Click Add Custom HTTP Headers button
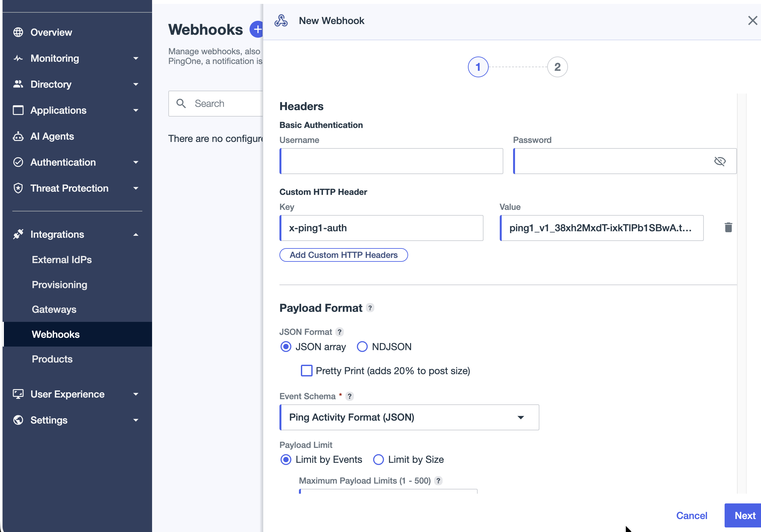 point(343,255)
